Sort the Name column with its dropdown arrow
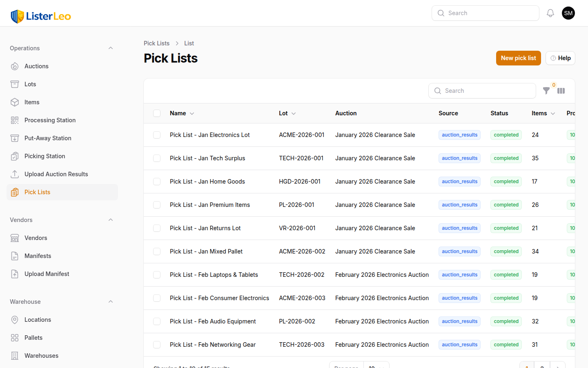This screenshot has height=368, width=588. [192, 113]
